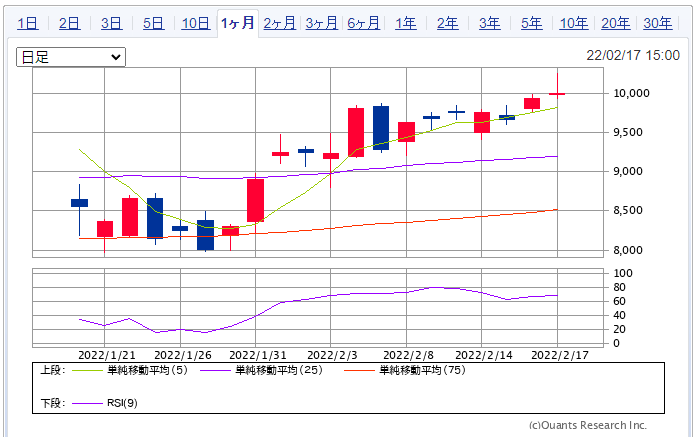Show the 5年 chart view
This screenshot has height=437, width=693.
[532, 23]
